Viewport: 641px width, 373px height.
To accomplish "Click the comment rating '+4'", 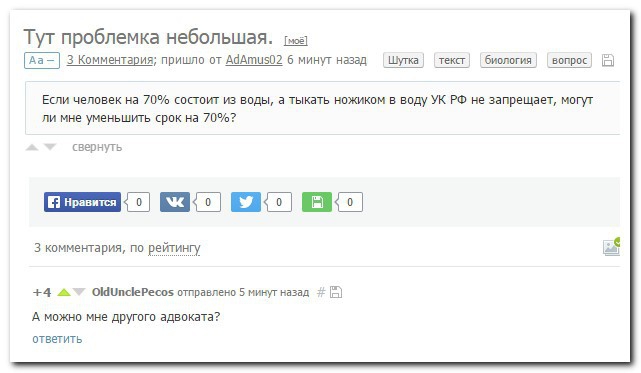I will 42,292.
